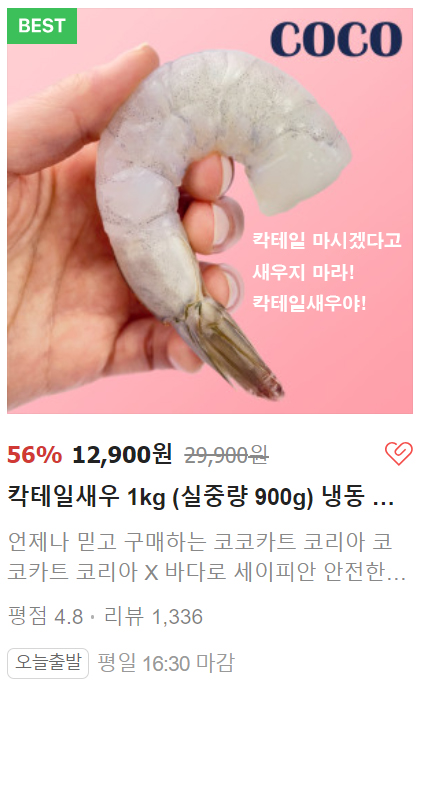Click the red 56% discount label
Image resolution: width=424 pixels, height=802 pixels.
[x=35, y=454]
